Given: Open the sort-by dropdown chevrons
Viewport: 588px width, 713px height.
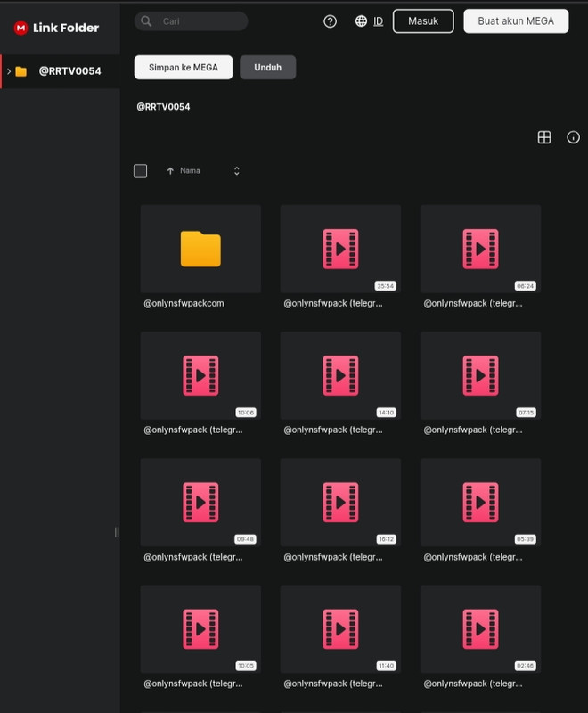Looking at the screenshot, I should [236, 171].
